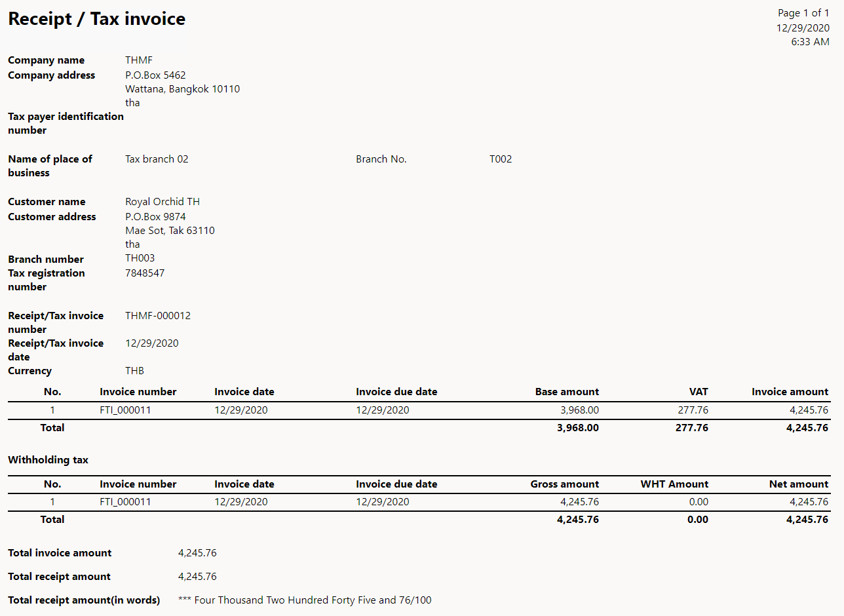The width and height of the screenshot is (844, 616).
Task: Click "FTI_000011" in the invoice table row
Action: (x=125, y=411)
